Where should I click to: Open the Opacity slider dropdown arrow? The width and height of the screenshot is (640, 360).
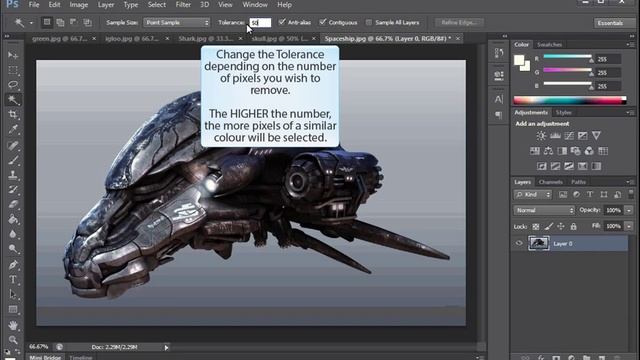[629, 210]
